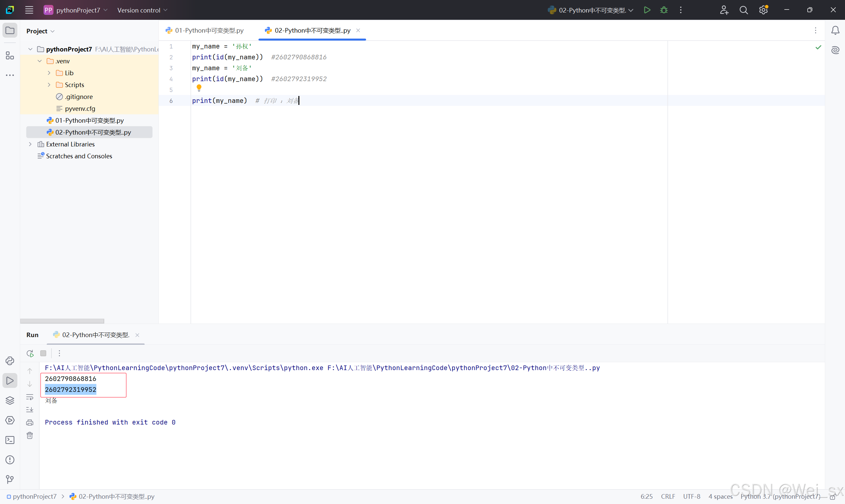
Task: Open the Python Console from the left sidebar
Action: (x=10, y=361)
